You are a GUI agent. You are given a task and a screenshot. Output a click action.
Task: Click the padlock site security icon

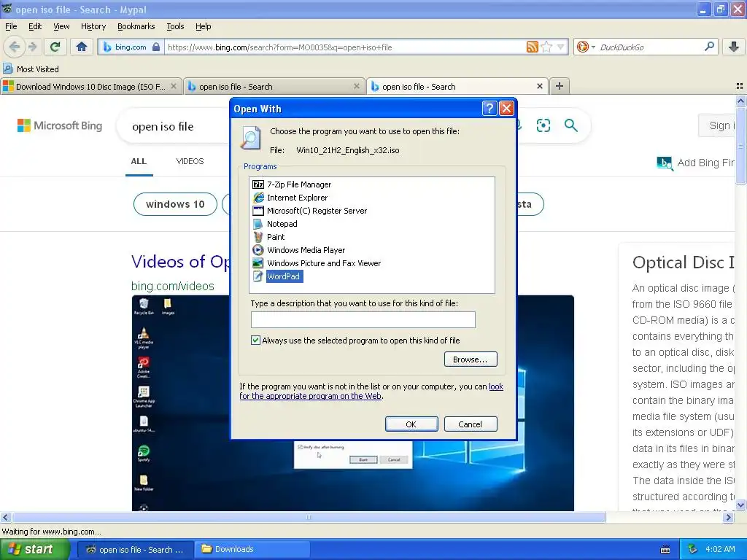(x=156, y=47)
